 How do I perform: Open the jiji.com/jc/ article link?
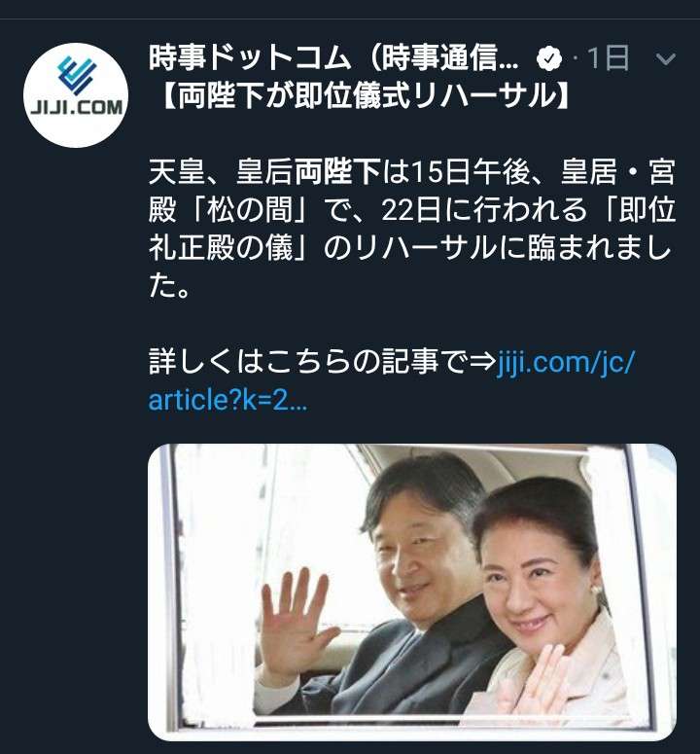coord(566,361)
